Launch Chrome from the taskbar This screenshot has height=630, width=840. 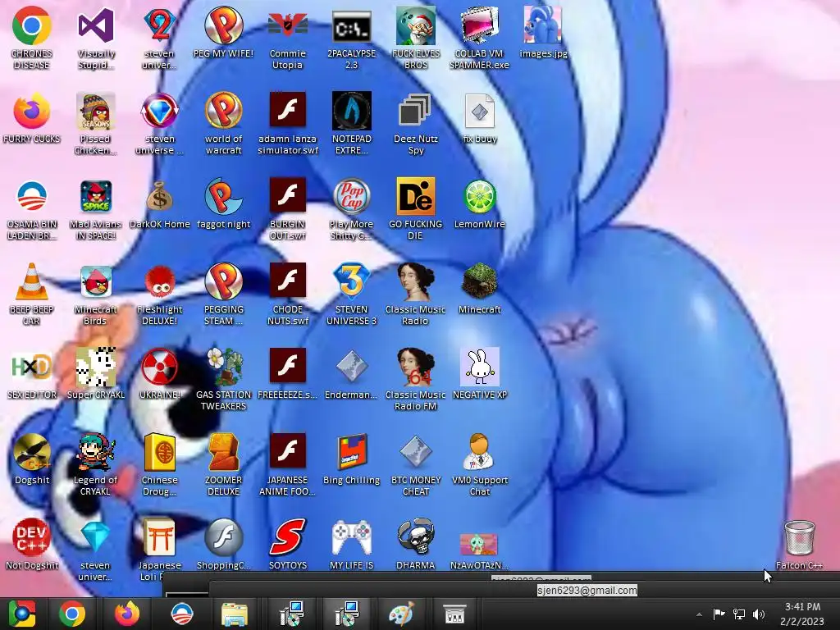click(72, 614)
